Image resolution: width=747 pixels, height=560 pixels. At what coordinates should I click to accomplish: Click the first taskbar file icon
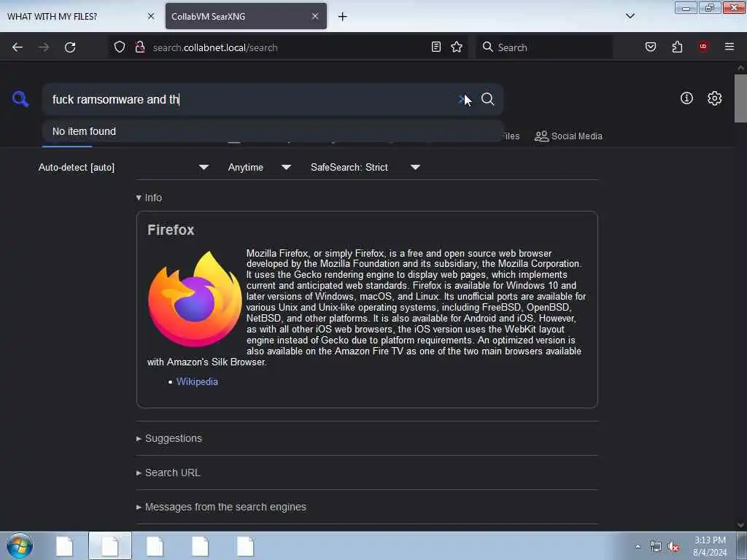[x=64, y=545]
